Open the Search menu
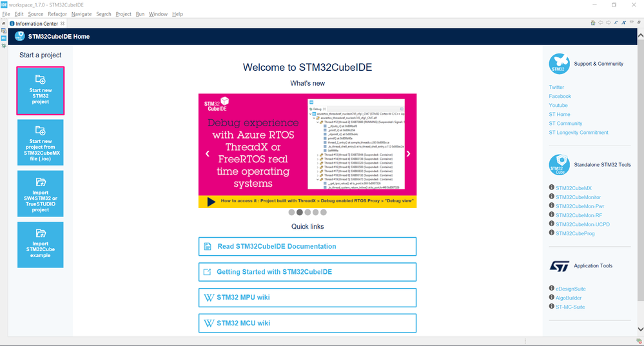The width and height of the screenshot is (644, 346). tap(104, 14)
